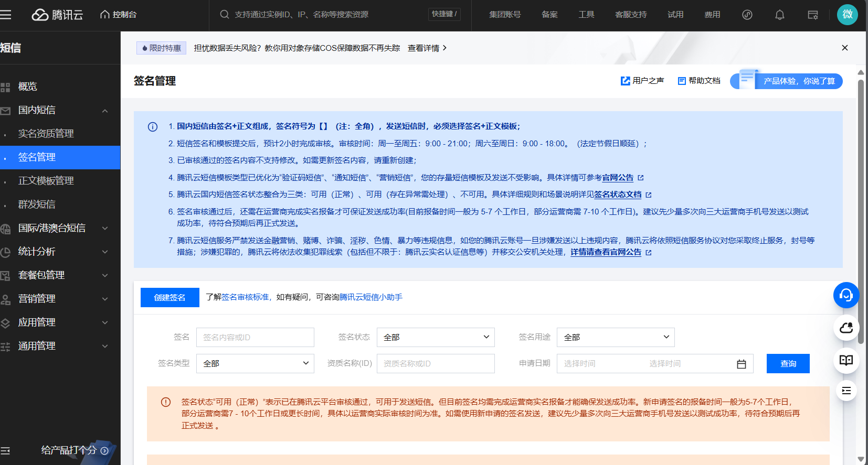The width and height of the screenshot is (868, 465).
Task: Open the 客服支持 menu
Action: (x=631, y=15)
